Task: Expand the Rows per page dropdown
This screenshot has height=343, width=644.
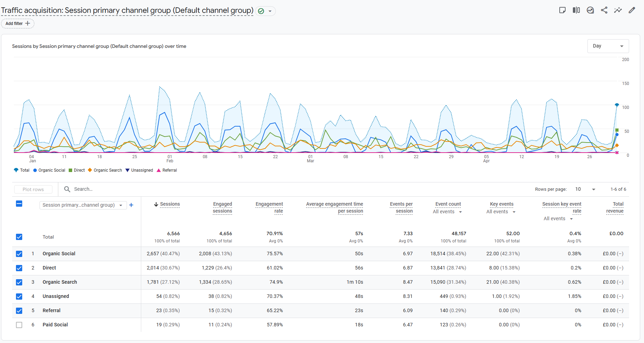Action: point(585,189)
